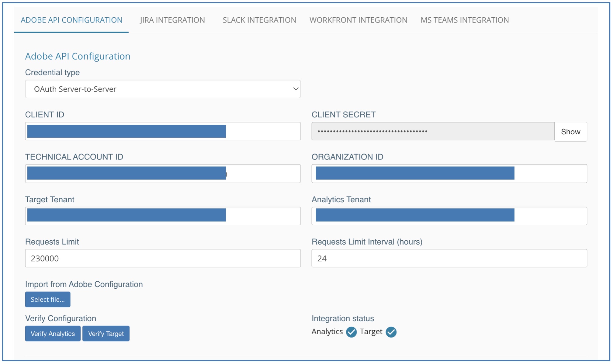Click the Verify Target button
The width and height of the screenshot is (613, 364).
point(106,334)
